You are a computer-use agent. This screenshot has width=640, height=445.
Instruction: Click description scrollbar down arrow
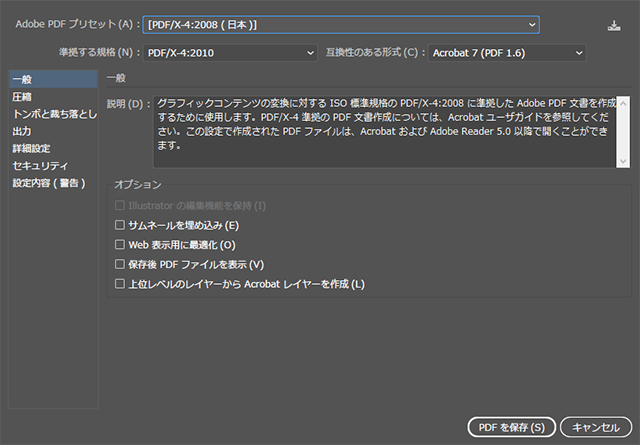(x=623, y=161)
